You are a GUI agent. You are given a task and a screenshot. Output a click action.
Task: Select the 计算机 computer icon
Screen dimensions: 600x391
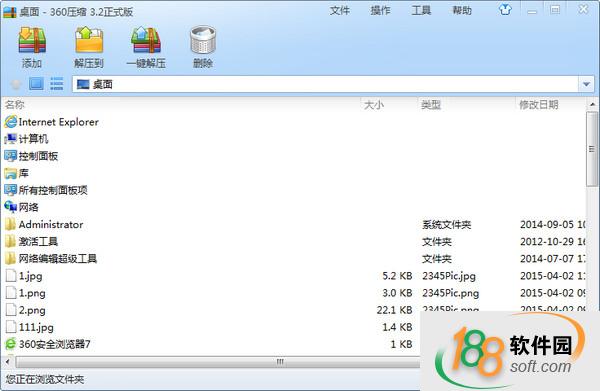coord(11,139)
